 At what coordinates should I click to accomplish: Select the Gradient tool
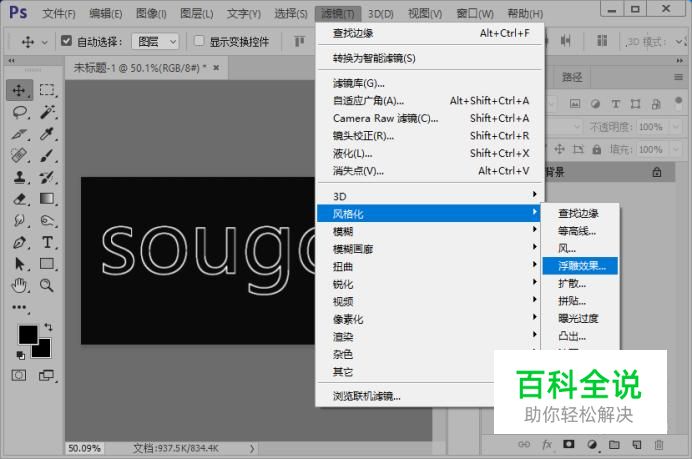tap(47, 199)
